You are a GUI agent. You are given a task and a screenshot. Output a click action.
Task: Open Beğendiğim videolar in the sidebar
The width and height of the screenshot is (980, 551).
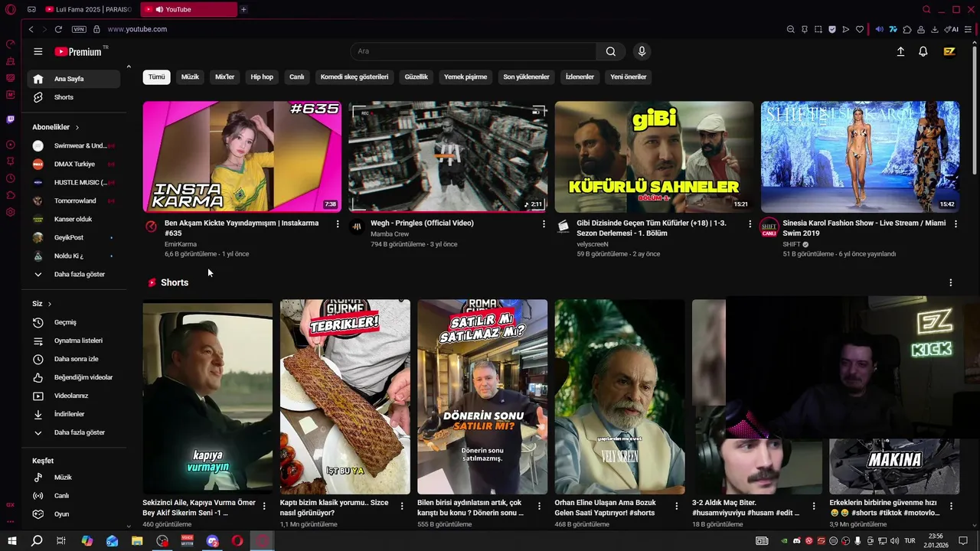tap(73, 377)
